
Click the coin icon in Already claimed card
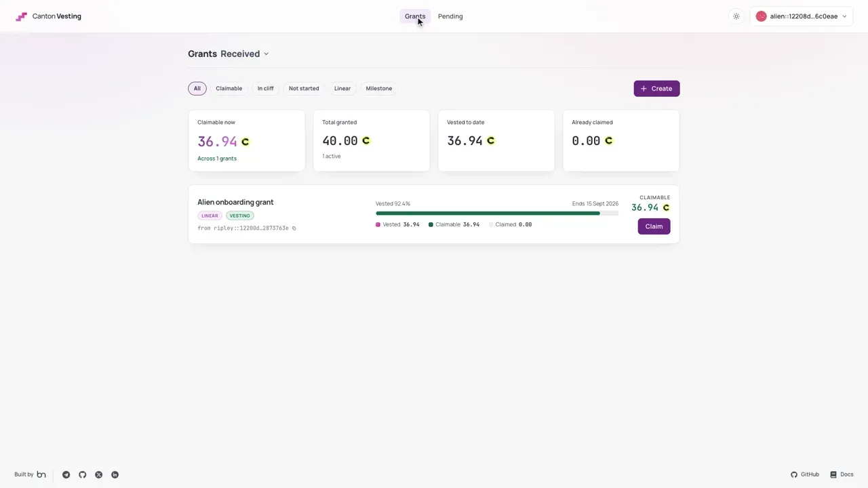click(609, 140)
